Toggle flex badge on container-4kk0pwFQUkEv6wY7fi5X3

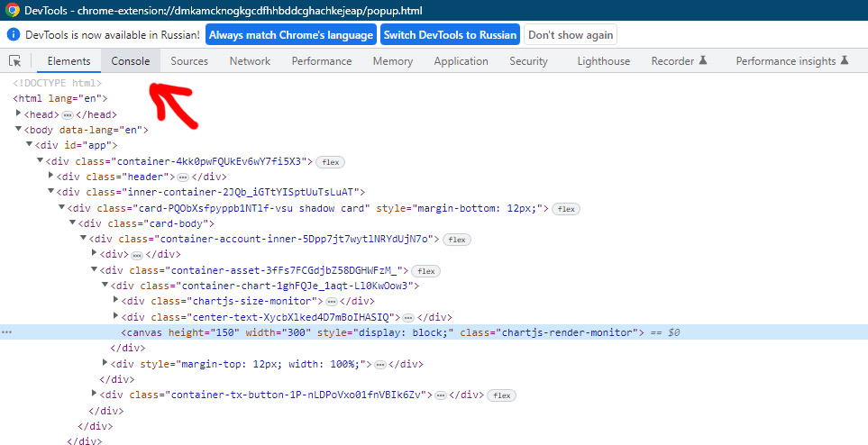(331, 162)
